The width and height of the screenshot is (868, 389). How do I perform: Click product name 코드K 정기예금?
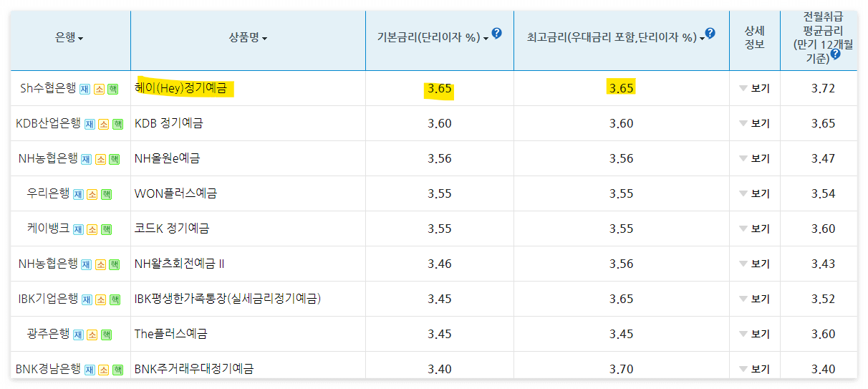(x=172, y=229)
